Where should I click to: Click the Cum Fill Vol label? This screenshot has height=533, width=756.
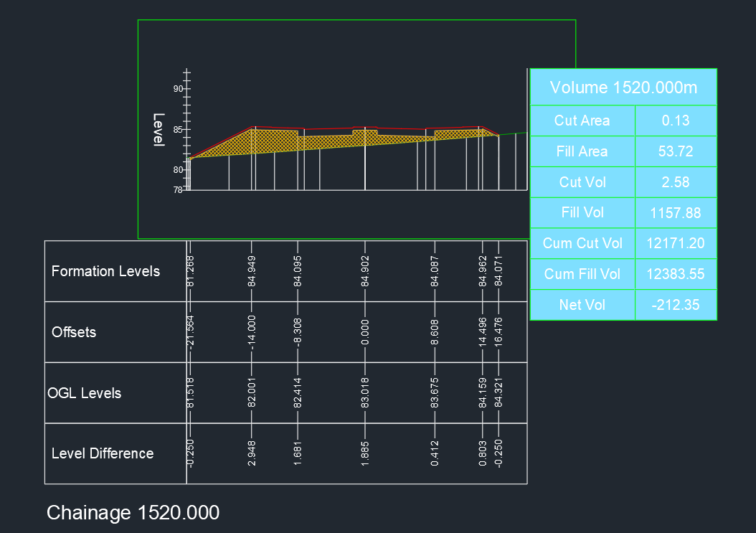(582, 274)
